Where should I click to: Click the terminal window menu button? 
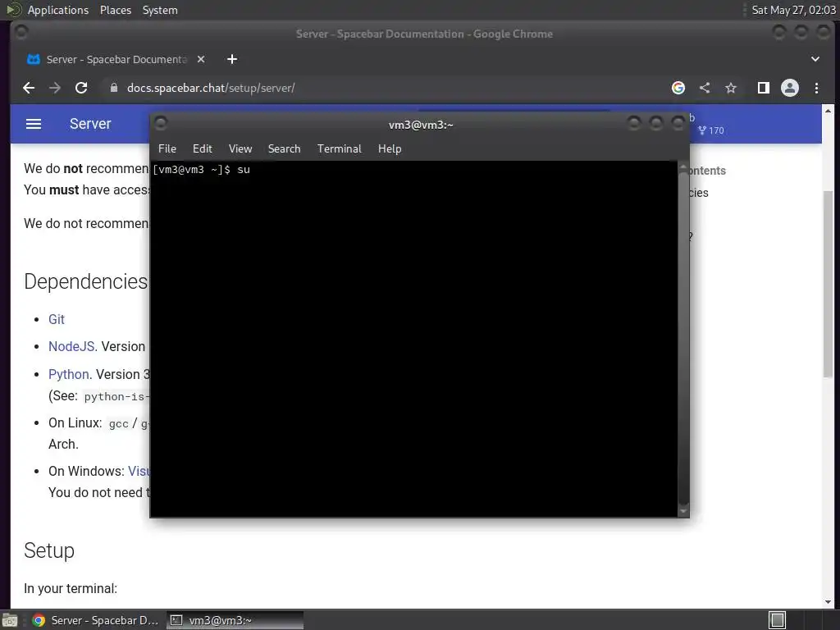click(x=161, y=124)
